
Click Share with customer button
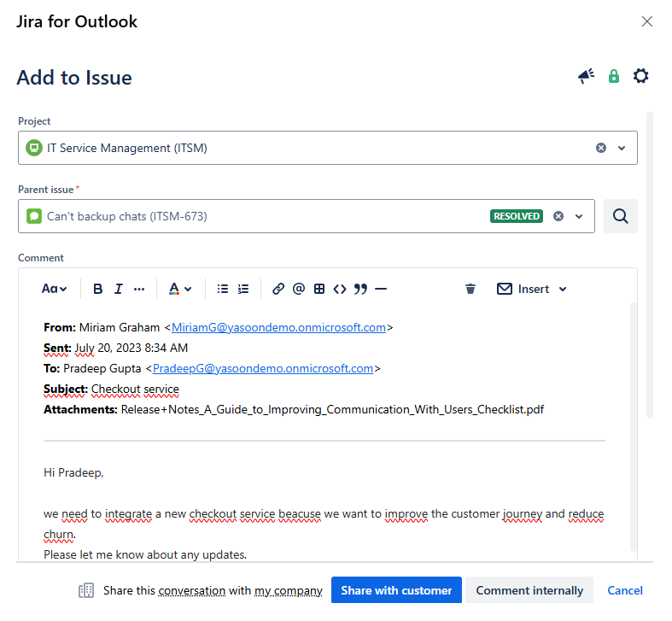pos(396,590)
